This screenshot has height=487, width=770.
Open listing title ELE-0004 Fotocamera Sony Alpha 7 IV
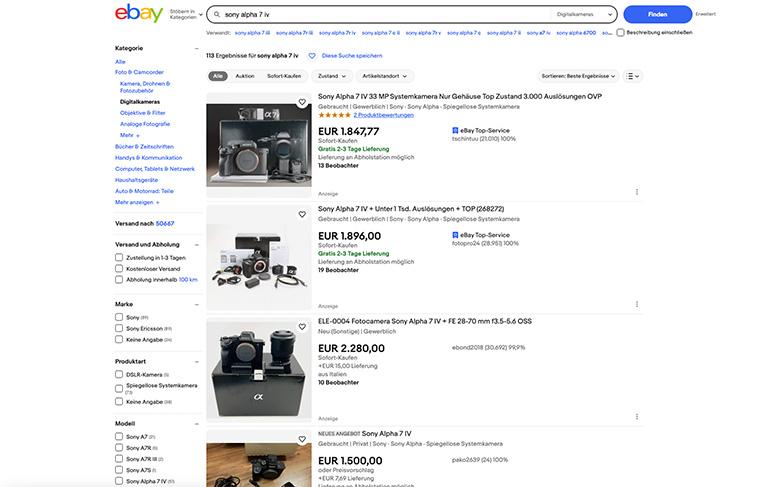click(425, 321)
